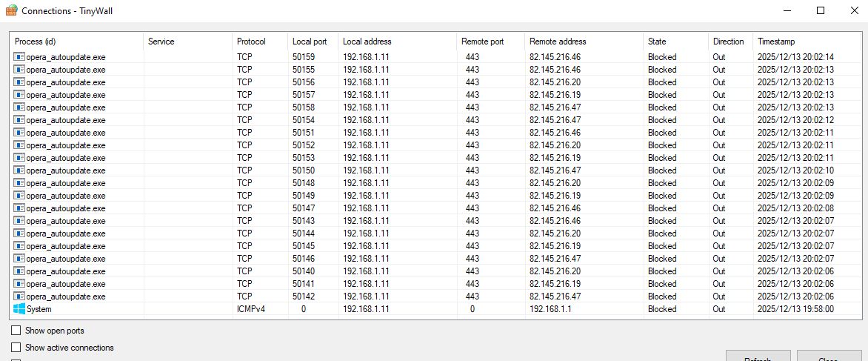
Task: Sort by the Direction column header
Action: [731, 42]
